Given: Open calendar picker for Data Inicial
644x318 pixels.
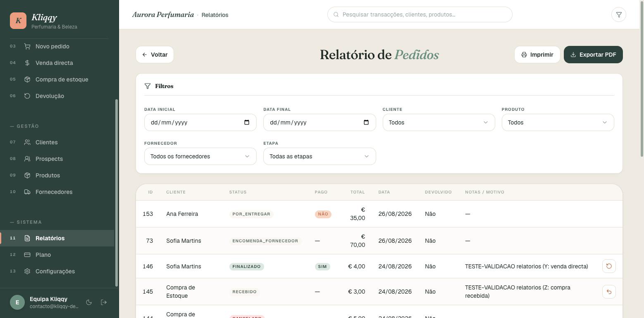Looking at the screenshot, I should point(247,122).
